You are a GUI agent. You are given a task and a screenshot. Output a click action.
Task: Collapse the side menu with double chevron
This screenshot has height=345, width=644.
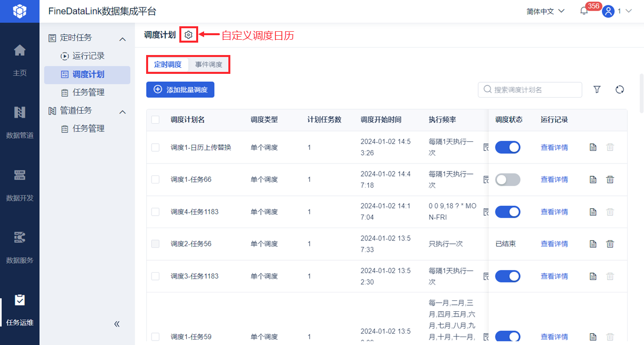pos(117,324)
